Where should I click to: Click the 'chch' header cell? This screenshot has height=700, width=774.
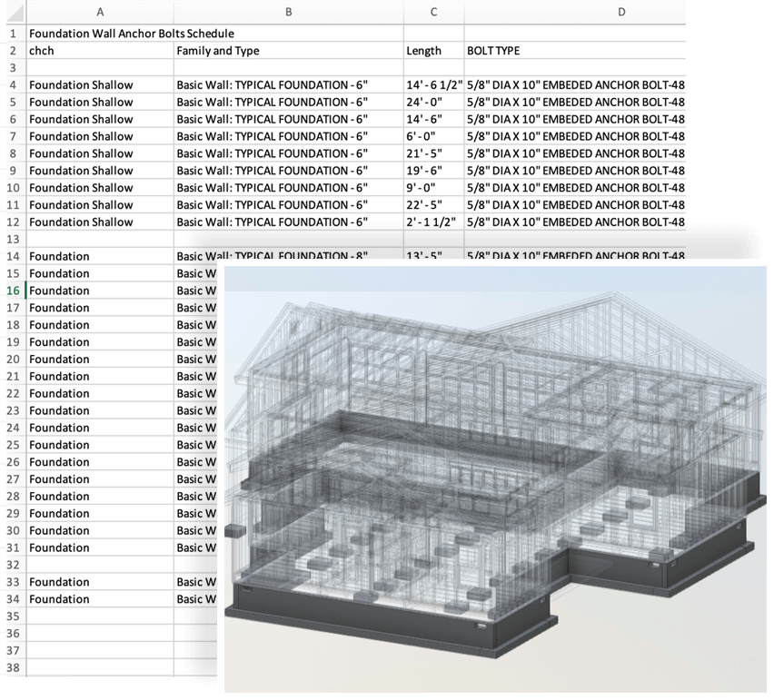100,50
